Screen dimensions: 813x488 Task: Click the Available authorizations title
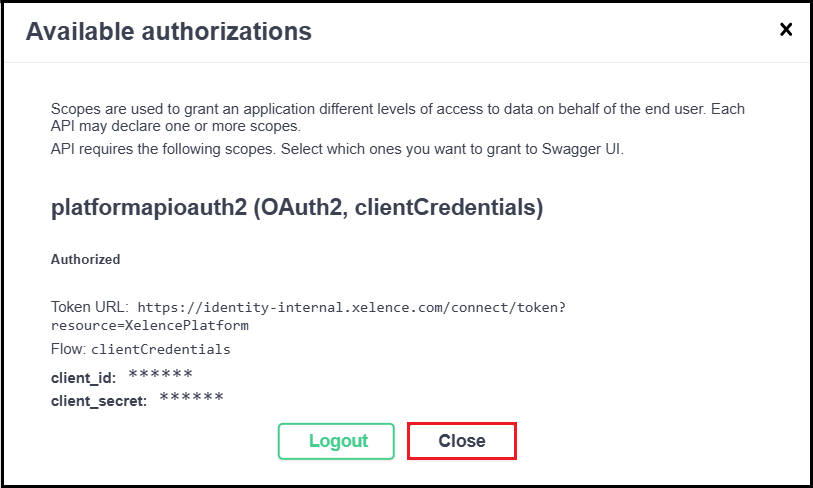[x=168, y=31]
